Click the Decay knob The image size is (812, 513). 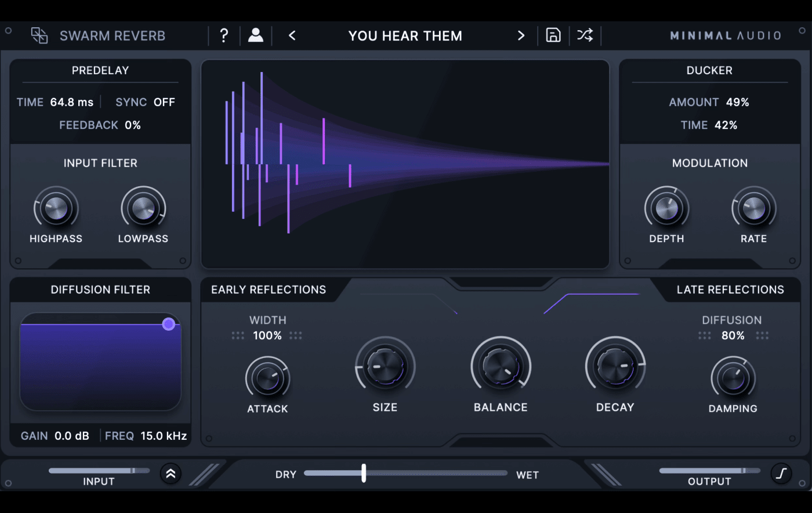(615, 366)
